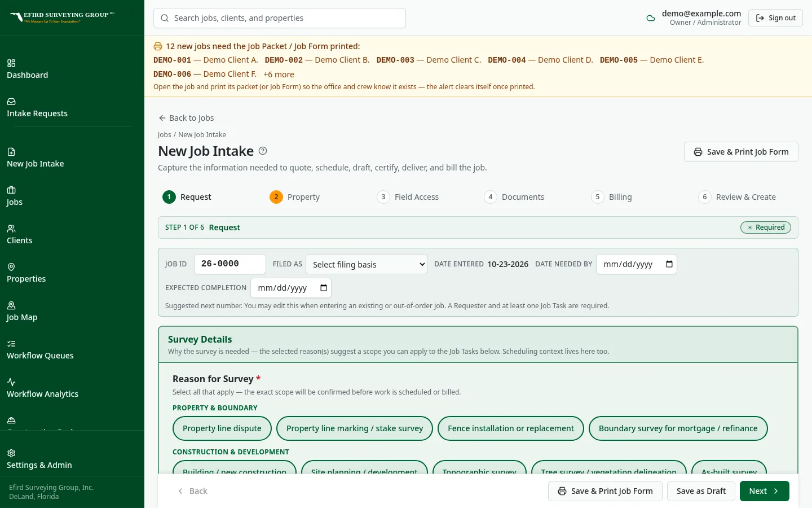Click the Efird Surveying Group logo
This screenshot has height=508, width=812.
[62, 17]
